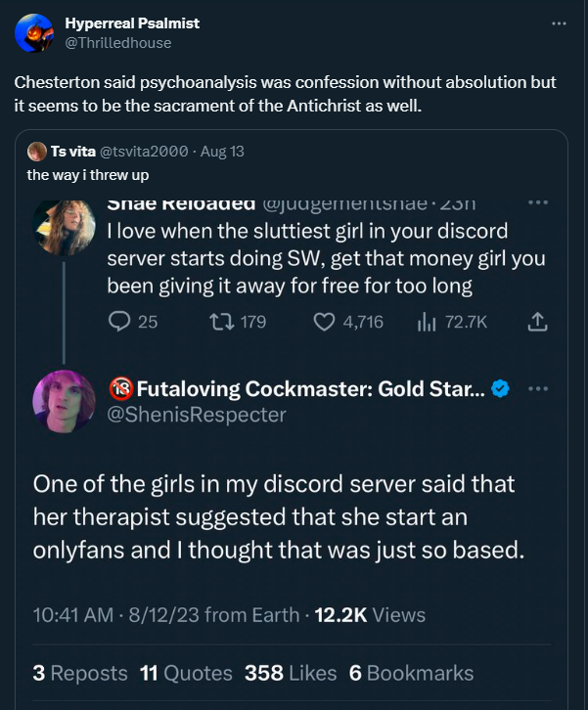Click Ts vita's small avatar
This screenshot has height=710, width=588.
point(37,152)
